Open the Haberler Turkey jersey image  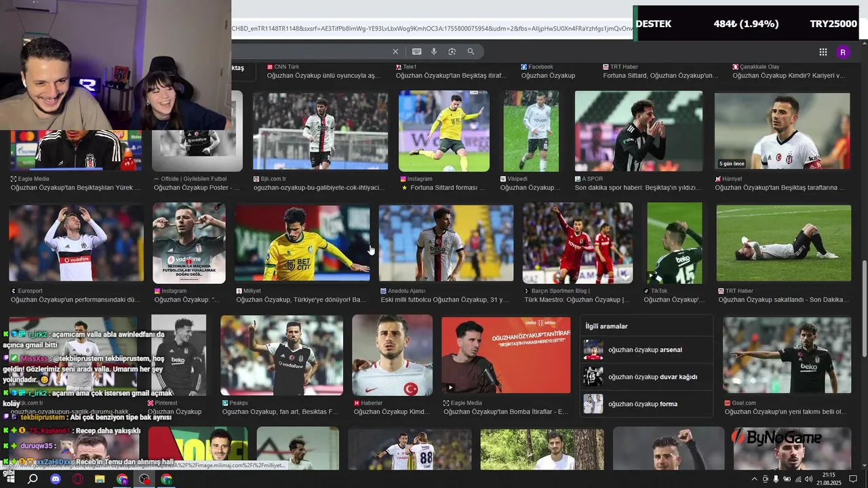coord(392,355)
